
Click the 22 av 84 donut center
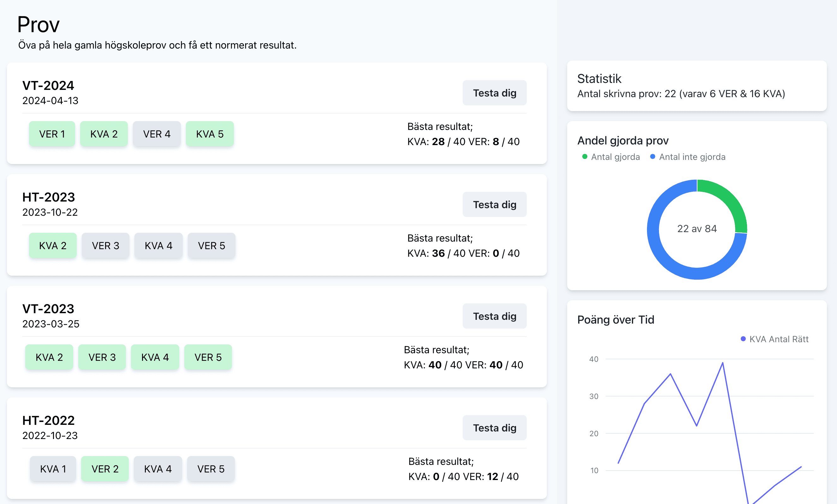(x=697, y=229)
